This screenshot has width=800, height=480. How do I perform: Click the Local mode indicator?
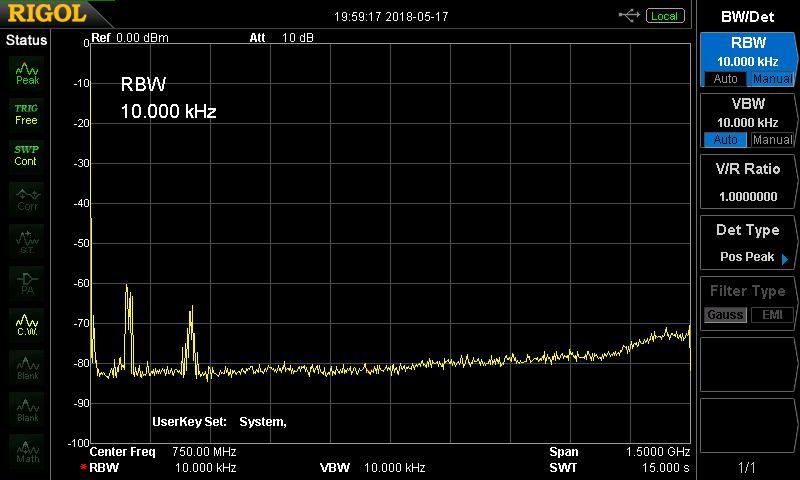[x=665, y=16]
